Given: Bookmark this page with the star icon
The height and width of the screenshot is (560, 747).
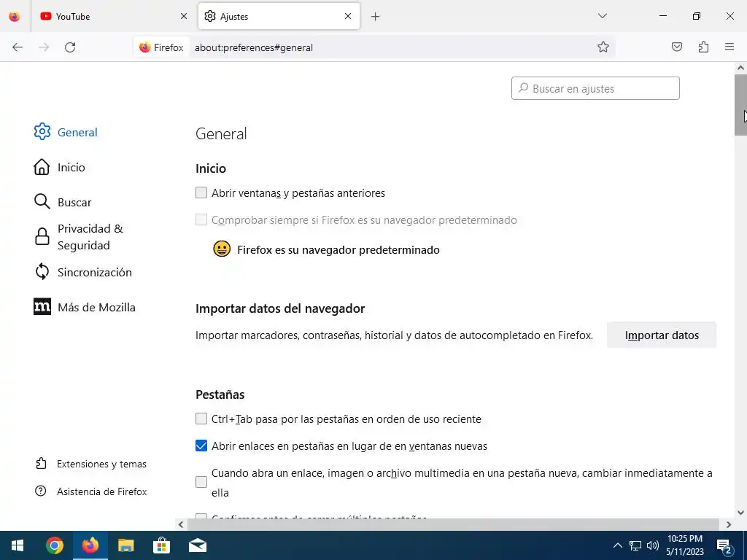Looking at the screenshot, I should [603, 47].
